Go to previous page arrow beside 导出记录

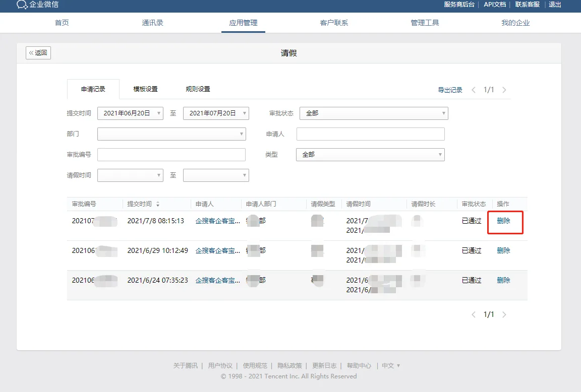tap(473, 90)
